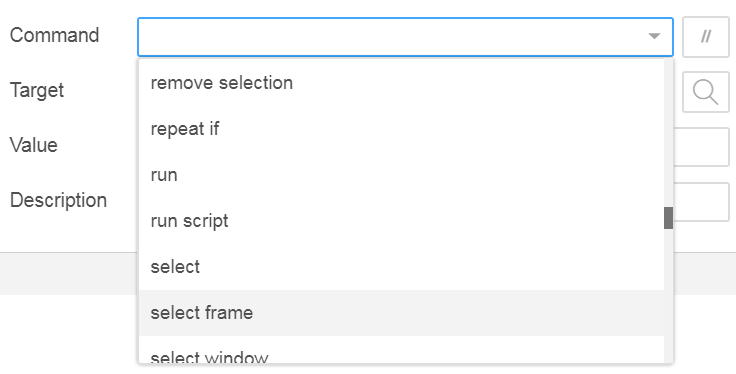This screenshot has height=374, width=736.
Task: Collapse the Command dropdown arrow
Action: [x=654, y=36]
